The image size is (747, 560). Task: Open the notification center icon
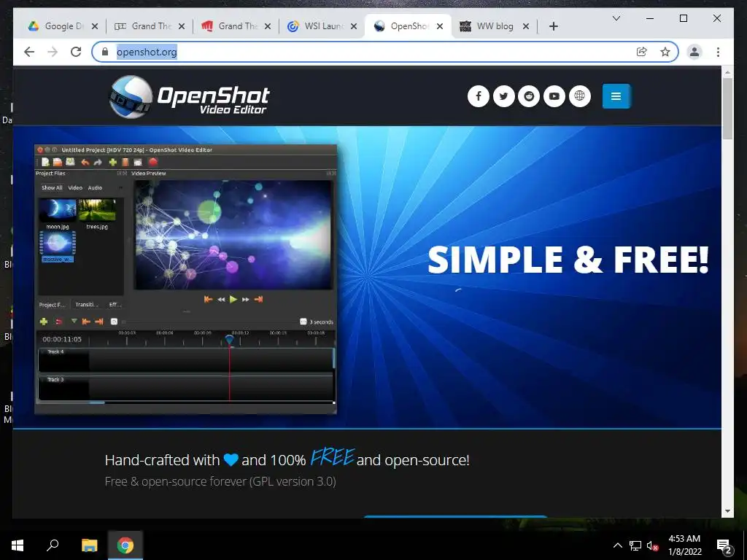(x=724, y=545)
